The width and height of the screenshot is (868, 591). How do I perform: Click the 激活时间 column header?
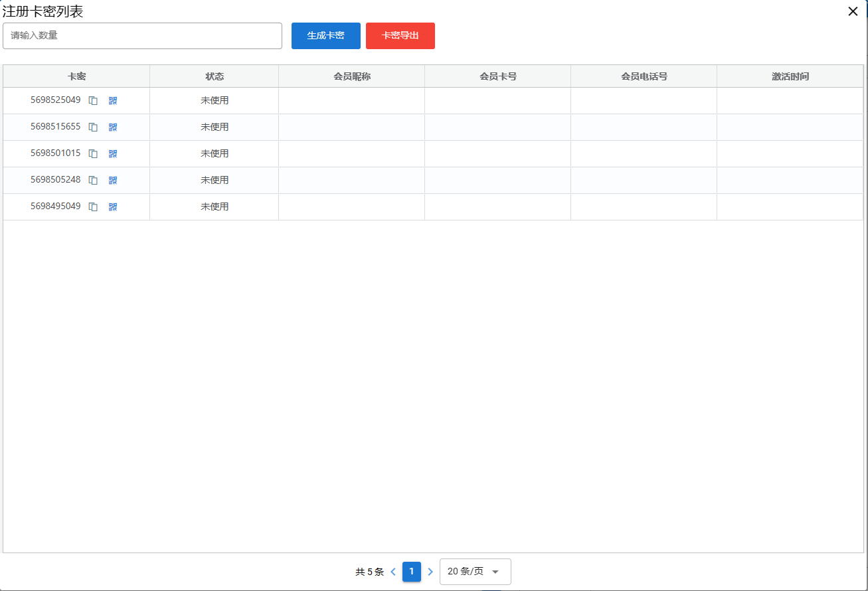tap(790, 76)
